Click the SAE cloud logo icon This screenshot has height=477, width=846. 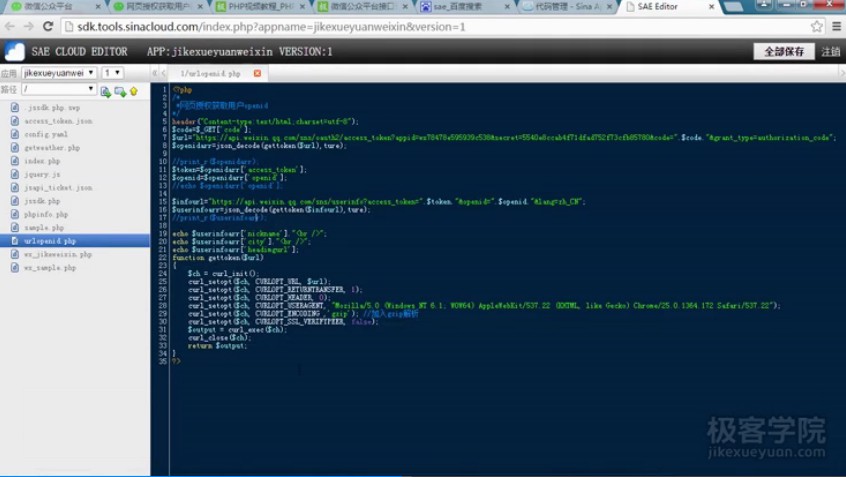click(14, 51)
